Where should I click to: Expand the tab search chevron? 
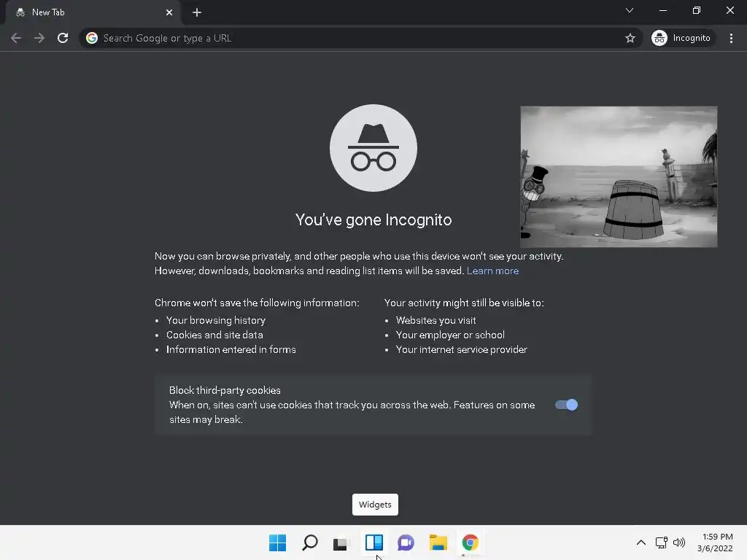630,10
